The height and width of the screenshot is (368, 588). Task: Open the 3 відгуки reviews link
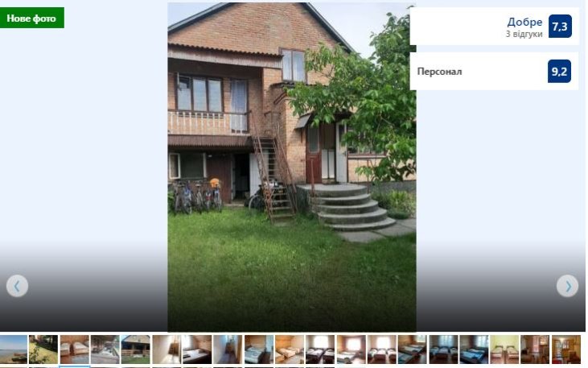[524, 34]
